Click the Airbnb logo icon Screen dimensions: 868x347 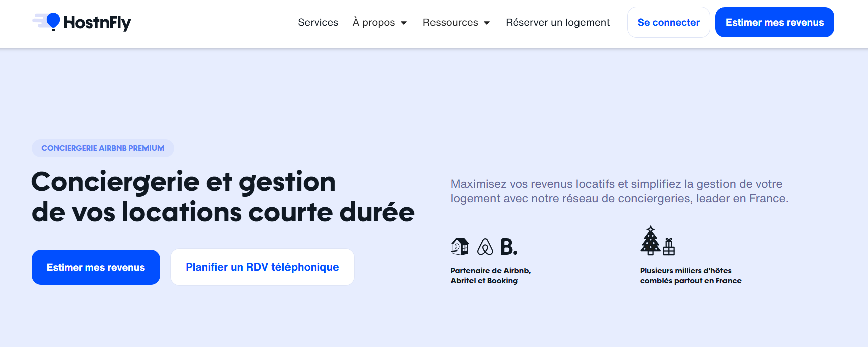[x=485, y=247]
